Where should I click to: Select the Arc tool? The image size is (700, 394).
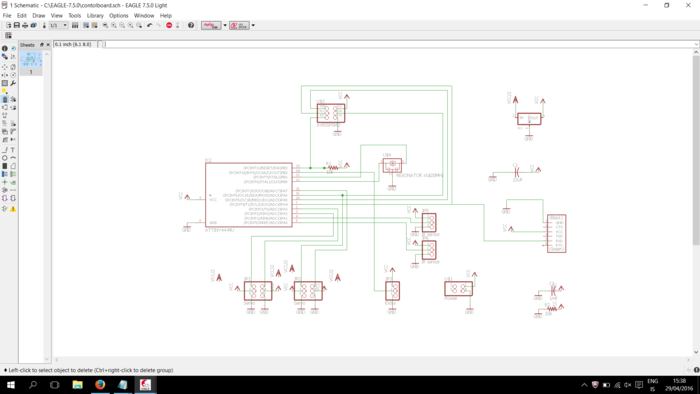[13, 158]
